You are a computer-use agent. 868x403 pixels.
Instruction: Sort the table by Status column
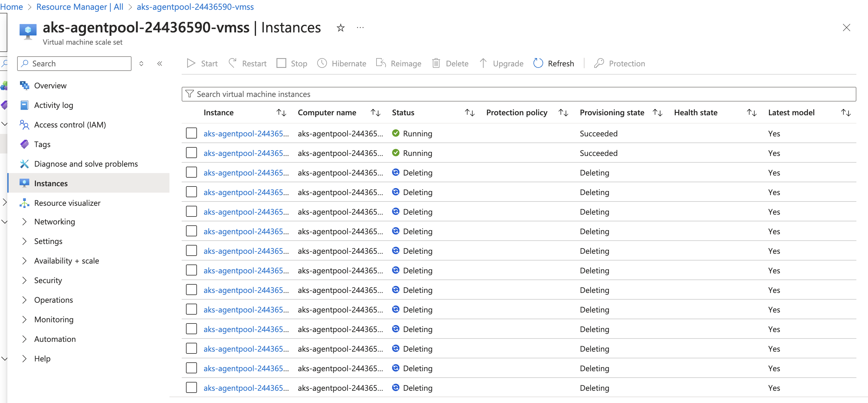(x=470, y=113)
